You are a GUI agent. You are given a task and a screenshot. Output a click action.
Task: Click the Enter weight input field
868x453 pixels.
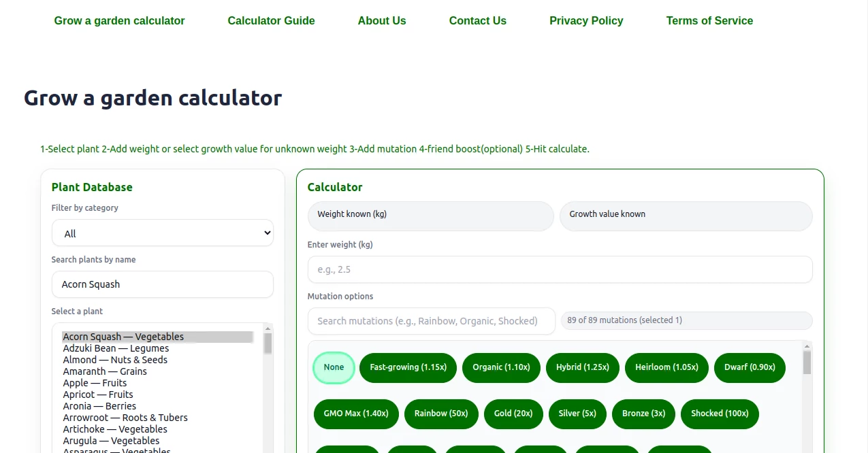[560, 269]
